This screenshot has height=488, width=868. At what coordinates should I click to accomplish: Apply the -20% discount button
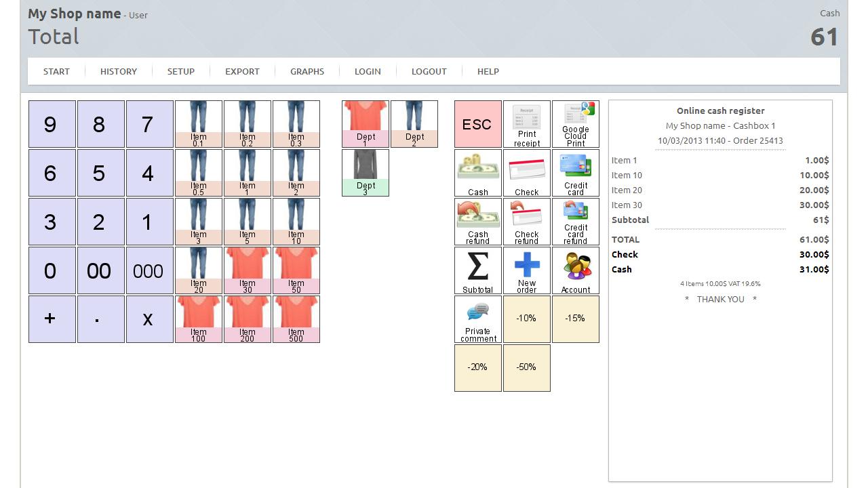[x=478, y=368]
